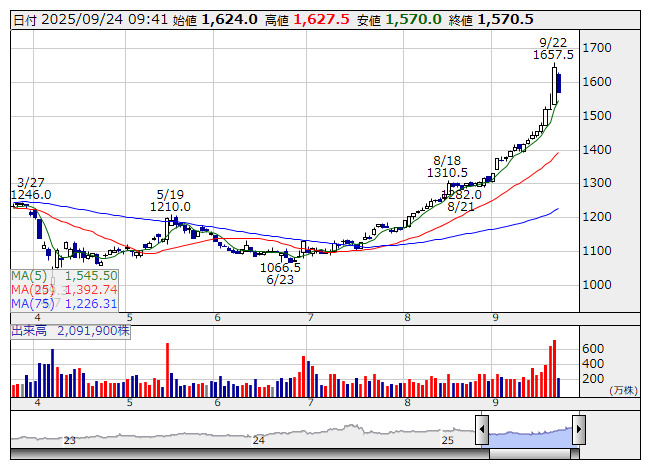The width and height of the screenshot is (653, 470).
Task: Click the 8/18 1310.5 price label
Action: coord(447,167)
